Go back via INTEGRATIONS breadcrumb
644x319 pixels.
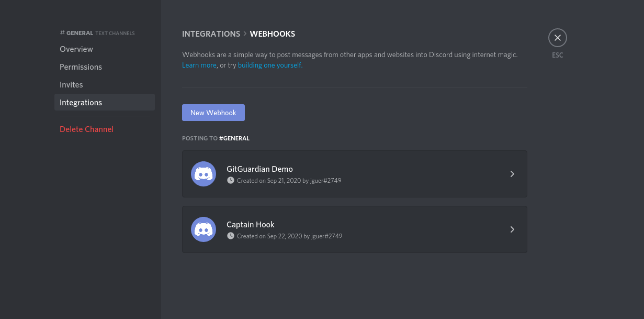(x=211, y=34)
